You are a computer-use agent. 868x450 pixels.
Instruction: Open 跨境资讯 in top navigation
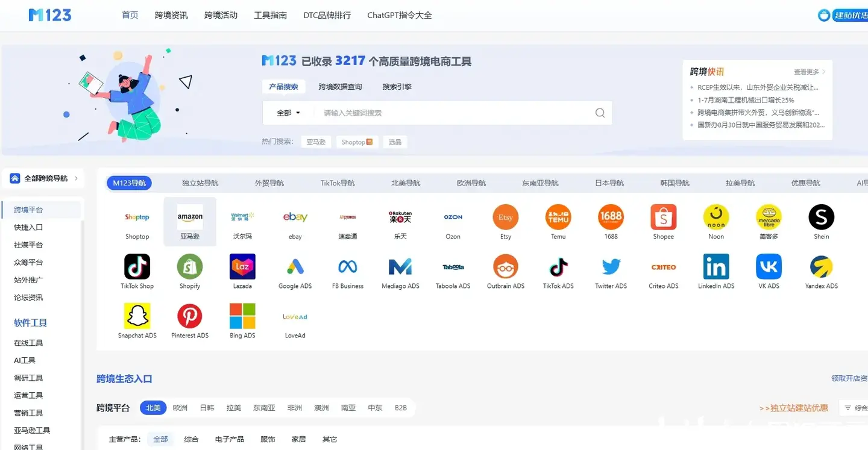[x=171, y=15]
